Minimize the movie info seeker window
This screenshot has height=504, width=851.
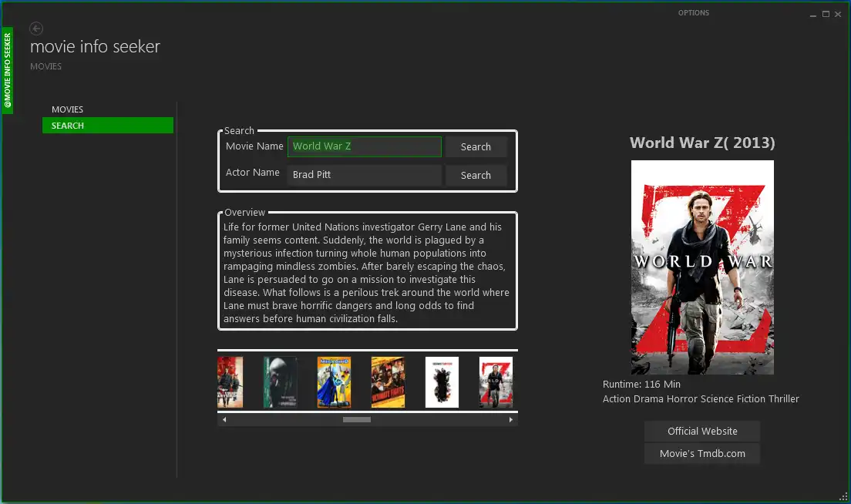coord(813,15)
